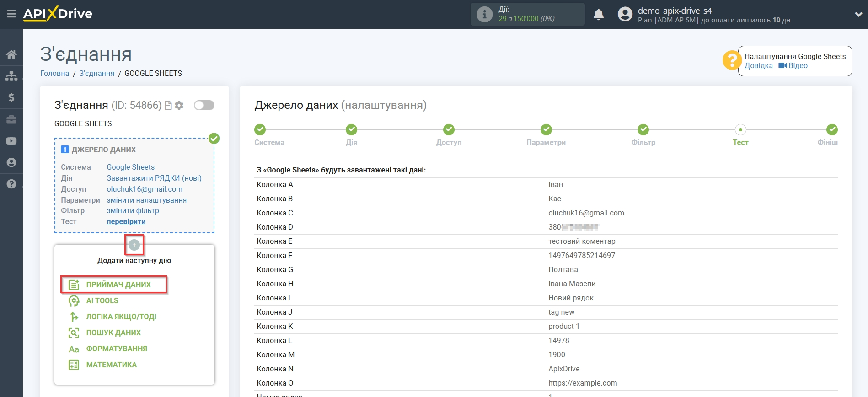
Task: Click the ФОРМАТУВАННЯ Aa icon
Action: pyautogui.click(x=74, y=349)
